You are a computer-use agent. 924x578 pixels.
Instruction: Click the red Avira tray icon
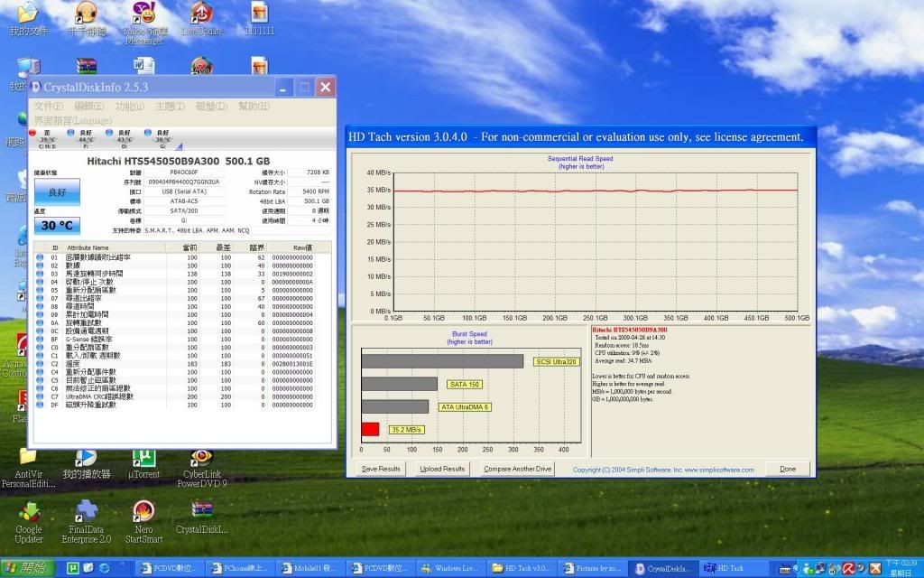click(848, 569)
